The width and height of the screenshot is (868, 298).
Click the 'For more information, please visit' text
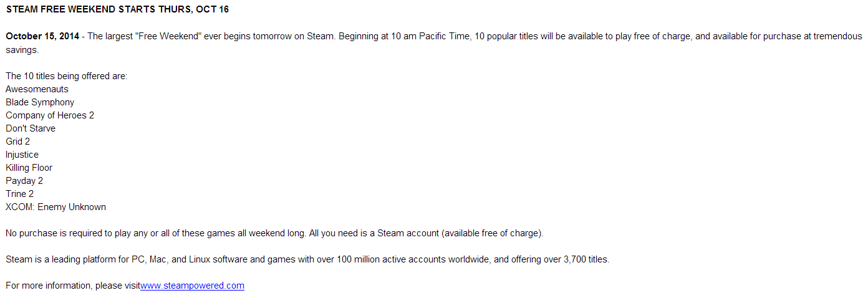(x=73, y=286)
